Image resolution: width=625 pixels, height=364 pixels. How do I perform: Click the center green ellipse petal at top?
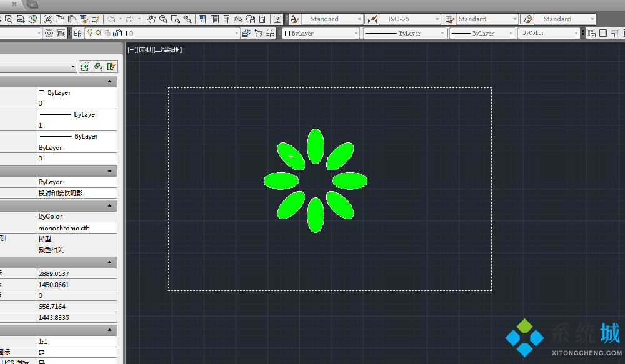[x=316, y=146]
